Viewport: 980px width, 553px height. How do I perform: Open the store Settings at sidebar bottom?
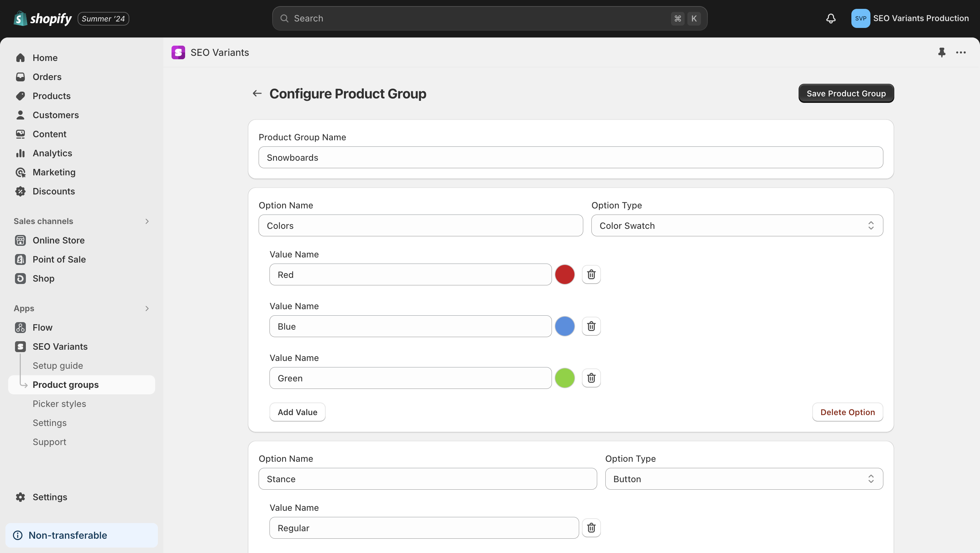[81, 497]
